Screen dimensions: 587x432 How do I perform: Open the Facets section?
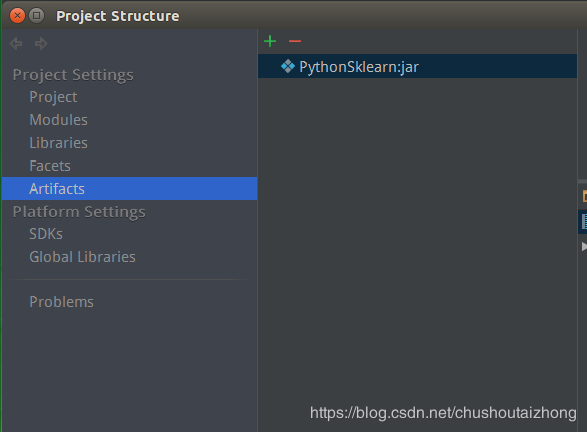pos(50,165)
